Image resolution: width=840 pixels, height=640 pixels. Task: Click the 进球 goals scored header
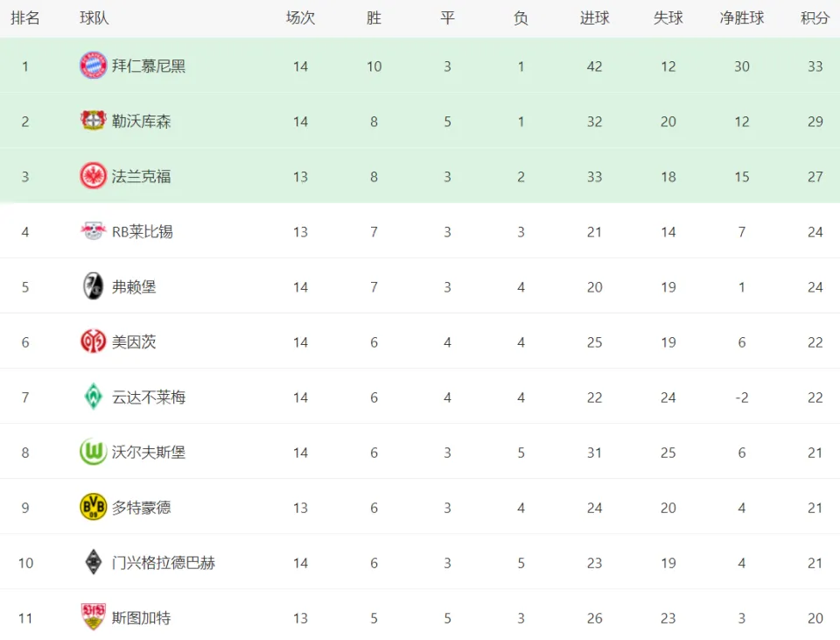click(x=594, y=18)
